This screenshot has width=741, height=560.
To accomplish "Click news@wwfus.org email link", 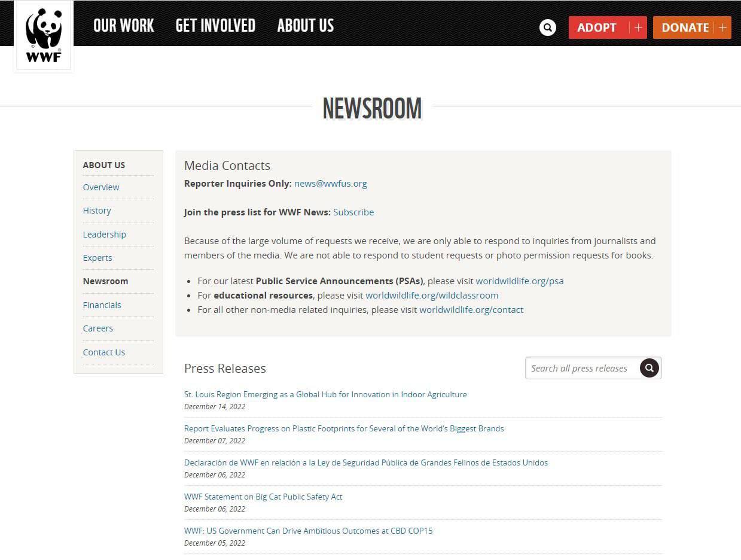I will coord(331,184).
